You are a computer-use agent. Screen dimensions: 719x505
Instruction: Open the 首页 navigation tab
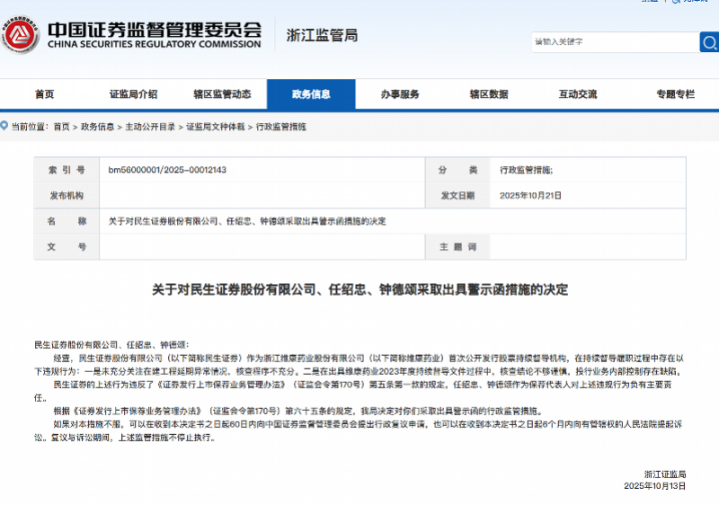coord(44,94)
